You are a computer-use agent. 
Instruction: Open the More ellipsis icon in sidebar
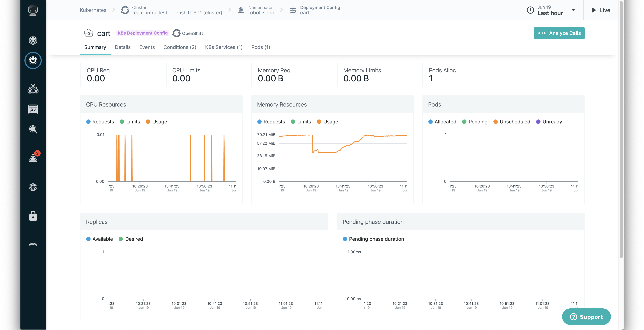point(33,245)
